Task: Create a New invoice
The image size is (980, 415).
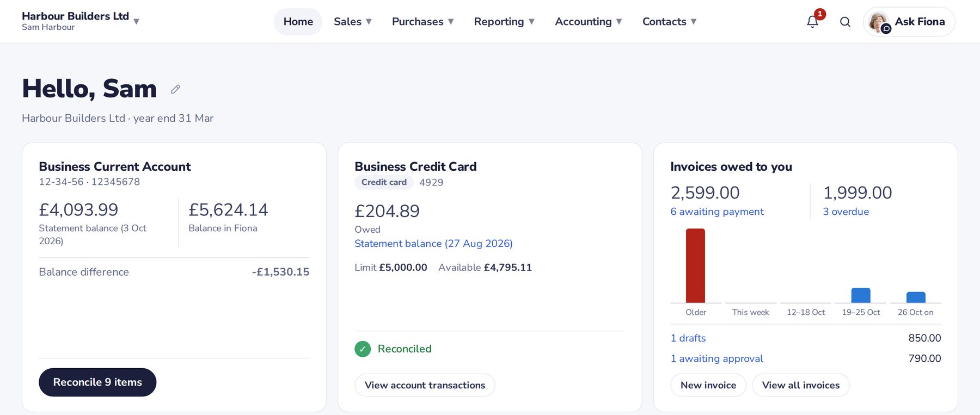Action: (x=708, y=385)
